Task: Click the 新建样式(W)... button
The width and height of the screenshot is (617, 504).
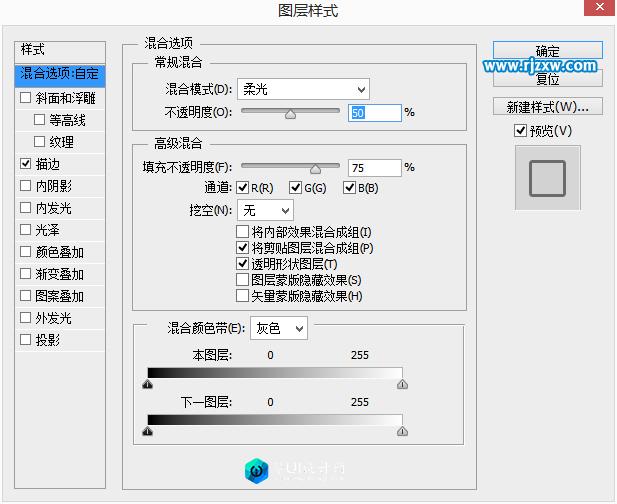Action: (x=547, y=107)
